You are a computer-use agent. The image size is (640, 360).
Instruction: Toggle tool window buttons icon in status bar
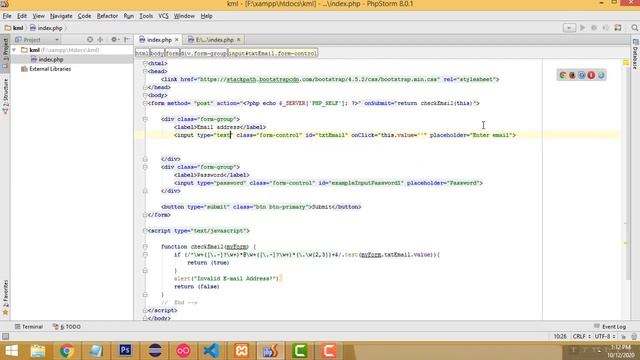point(5,336)
